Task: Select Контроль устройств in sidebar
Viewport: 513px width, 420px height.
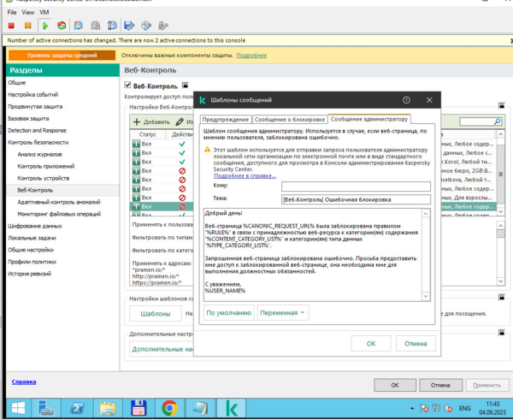Action: pos(46,178)
